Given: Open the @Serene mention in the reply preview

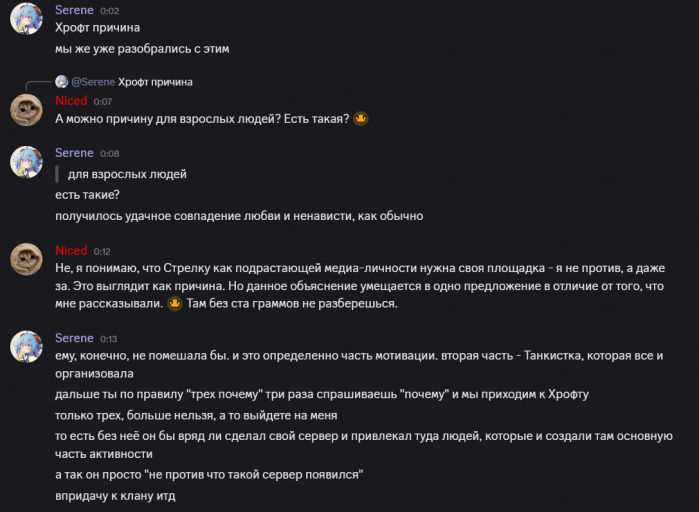Looking at the screenshot, I should click(x=93, y=82).
